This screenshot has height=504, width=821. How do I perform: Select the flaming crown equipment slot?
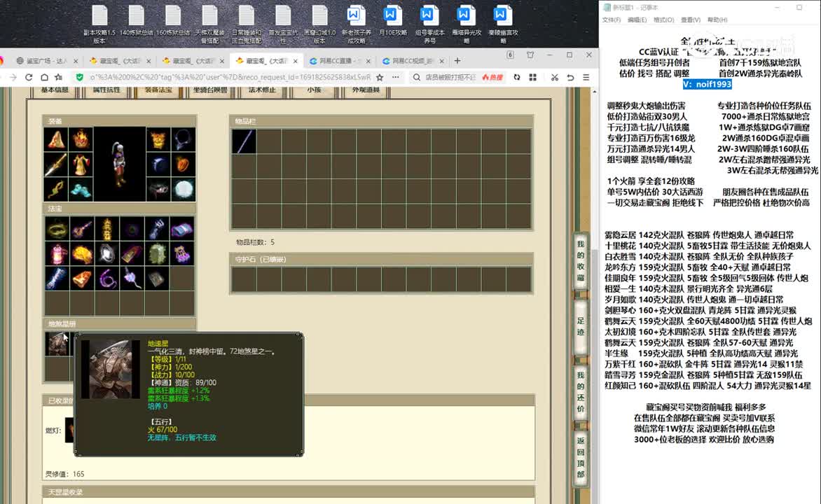click(81, 139)
